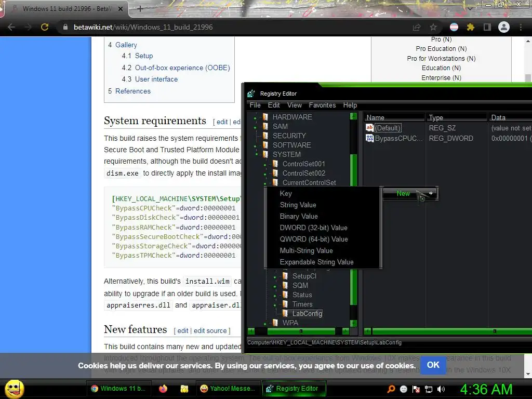Select the LabConfig key in tree
Viewport: 532px width, 399px height.
click(x=307, y=313)
